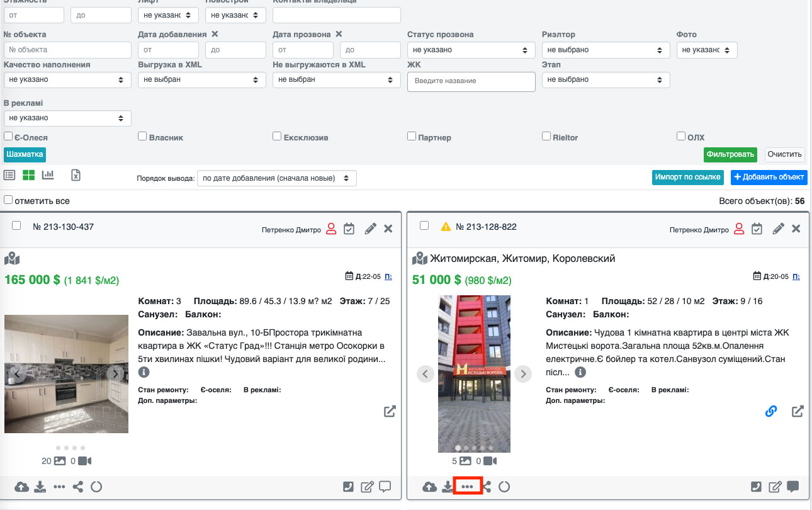Open the 'Статус прозвона' dropdown
Screen dimensions: 812x510
tap(471, 50)
